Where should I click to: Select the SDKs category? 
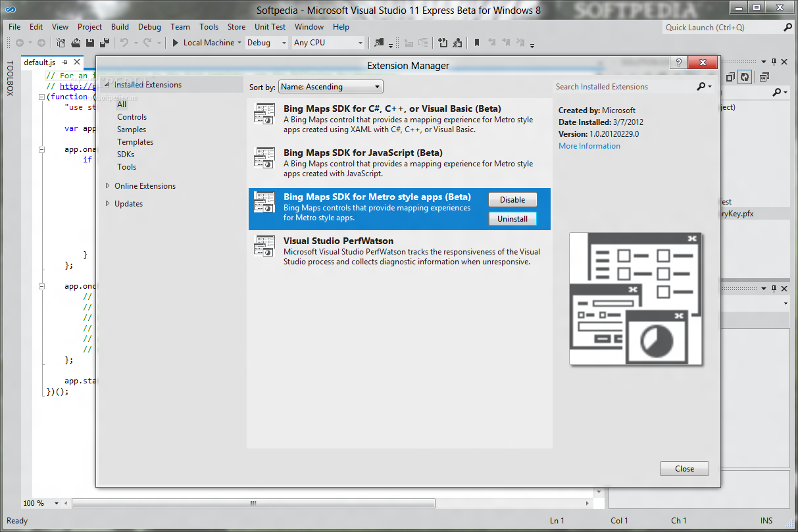[x=126, y=155]
